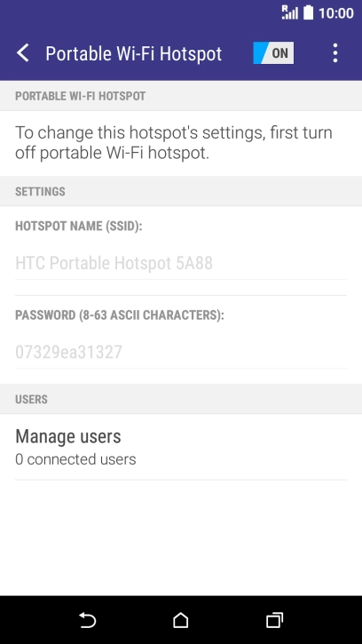Tap the Portable Wi-Fi Hotspot title
The width and height of the screenshot is (362, 644).
[x=134, y=54]
